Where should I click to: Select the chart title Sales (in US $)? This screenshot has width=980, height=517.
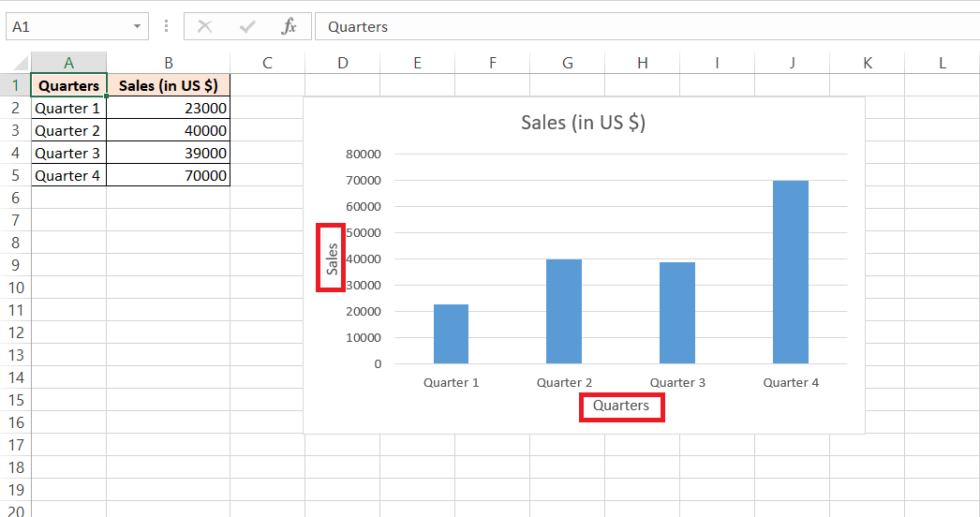click(x=583, y=123)
